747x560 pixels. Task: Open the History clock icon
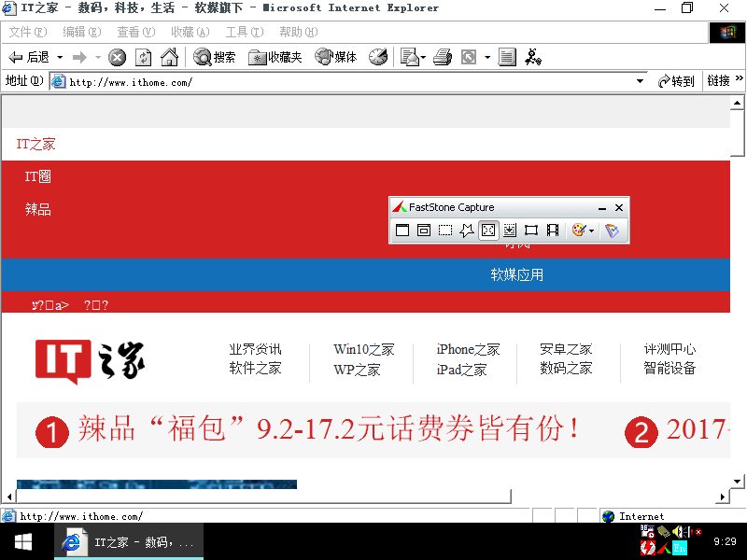click(378, 57)
